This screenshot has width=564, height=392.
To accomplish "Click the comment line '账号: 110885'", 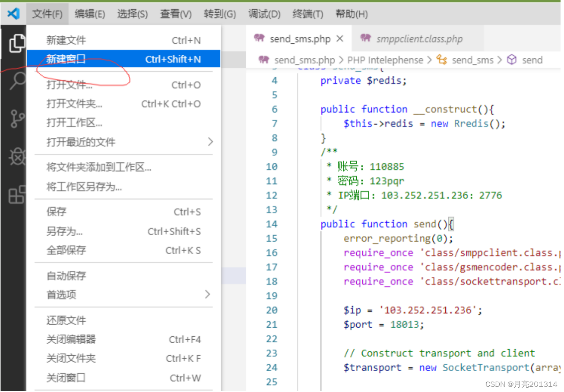I will click(x=365, y=167).
